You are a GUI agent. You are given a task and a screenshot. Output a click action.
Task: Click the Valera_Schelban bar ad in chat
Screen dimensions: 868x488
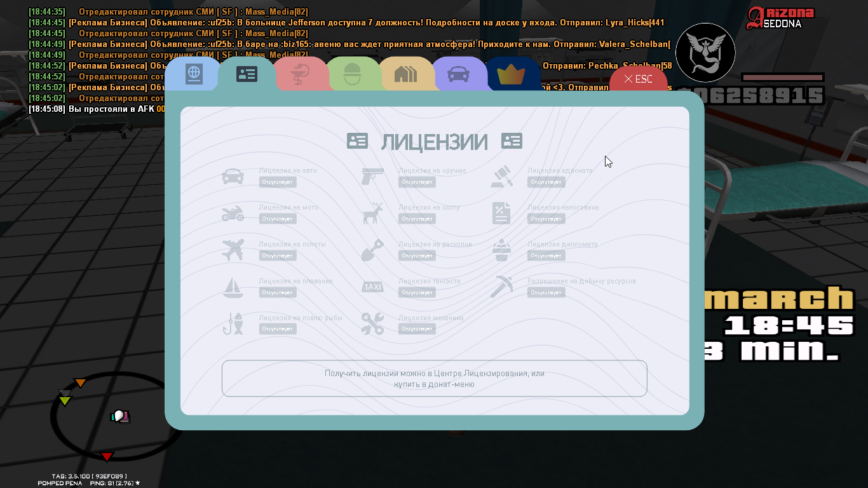coord(349,44)
